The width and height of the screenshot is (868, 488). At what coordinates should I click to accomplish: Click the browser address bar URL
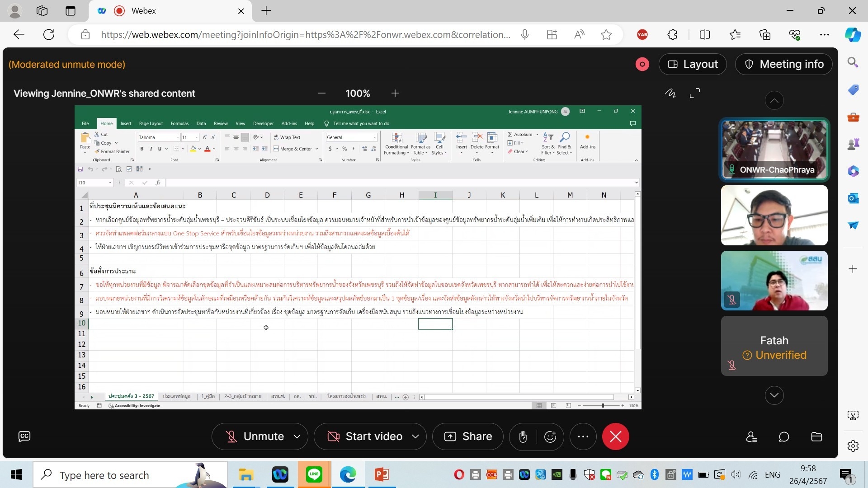pos(306,35)
